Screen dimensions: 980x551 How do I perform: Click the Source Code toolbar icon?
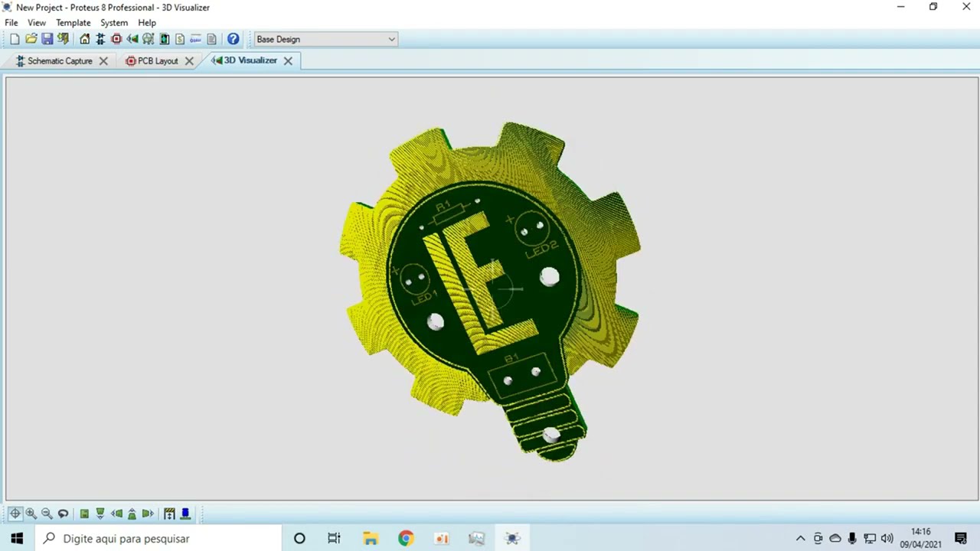point(195,39)
